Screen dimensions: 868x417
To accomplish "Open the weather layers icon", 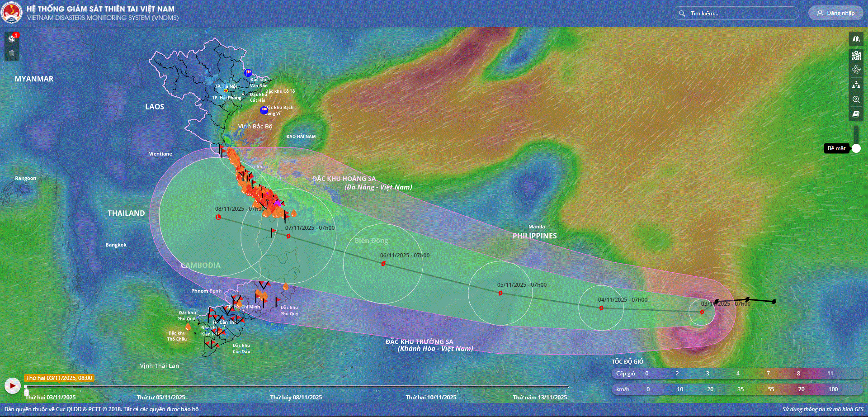I will pos(856,70).
